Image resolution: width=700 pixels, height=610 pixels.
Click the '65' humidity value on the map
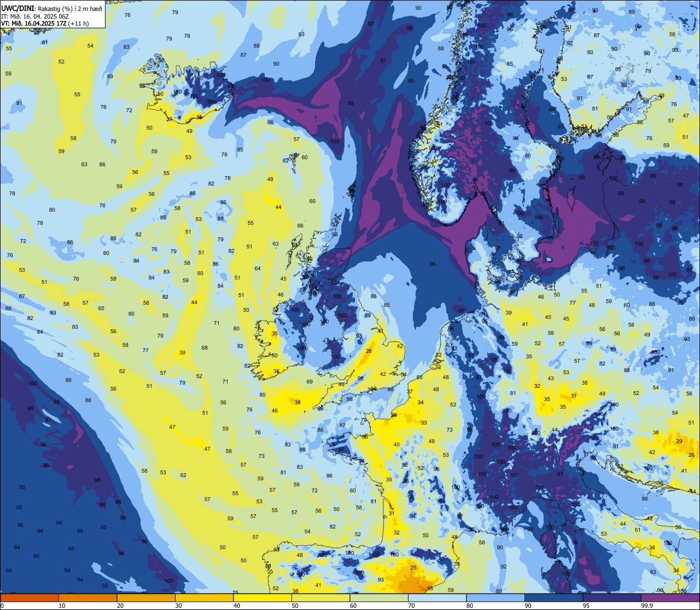[x=101, y=308]
